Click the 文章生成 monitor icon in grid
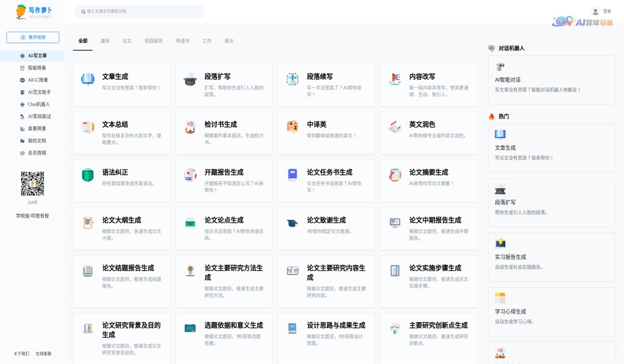 coord(87,79)
